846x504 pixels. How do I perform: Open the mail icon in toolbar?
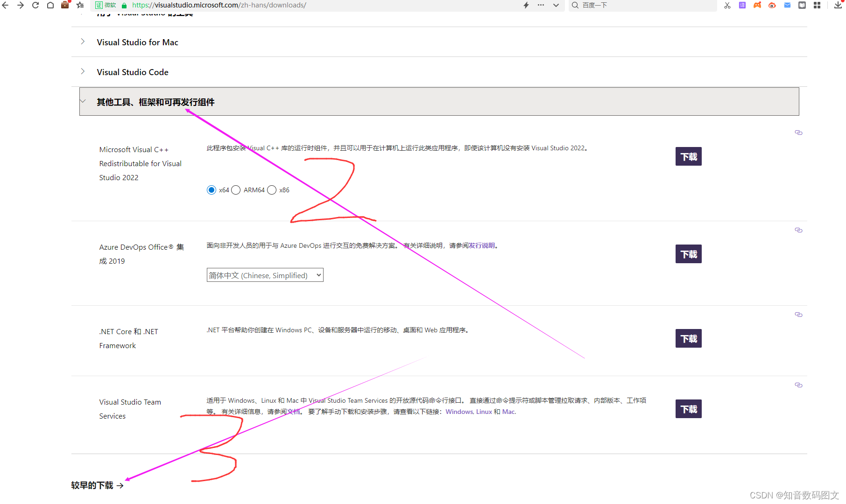click(x=787, y=5)
